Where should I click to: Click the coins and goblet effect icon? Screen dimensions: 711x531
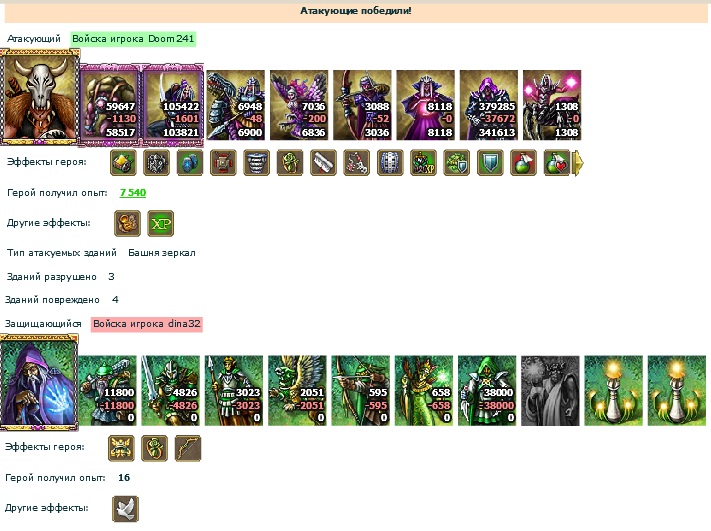[127, 224]
